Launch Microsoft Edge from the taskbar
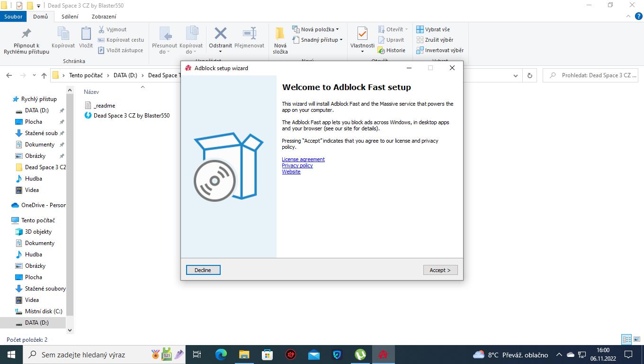Screen dimensions: 644x364 [x=221, y=355]
